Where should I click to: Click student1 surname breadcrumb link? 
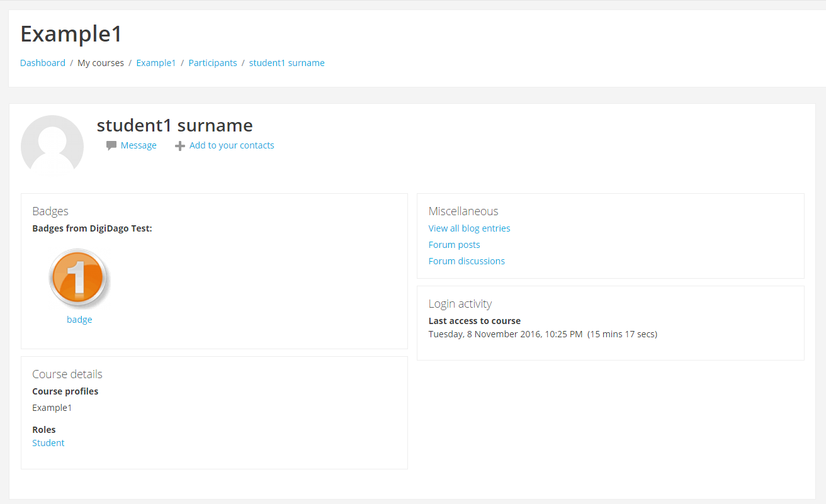[287, 63]
